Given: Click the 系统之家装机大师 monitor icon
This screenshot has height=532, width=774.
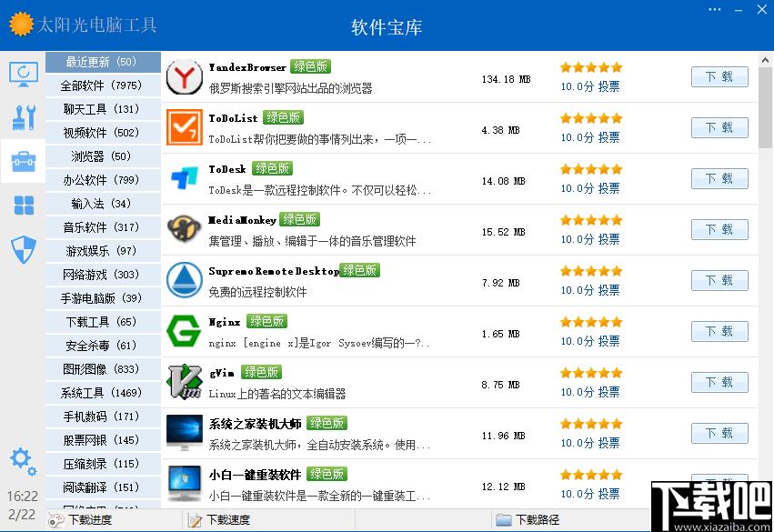Looking at the screenshot, I should (184, 433).
